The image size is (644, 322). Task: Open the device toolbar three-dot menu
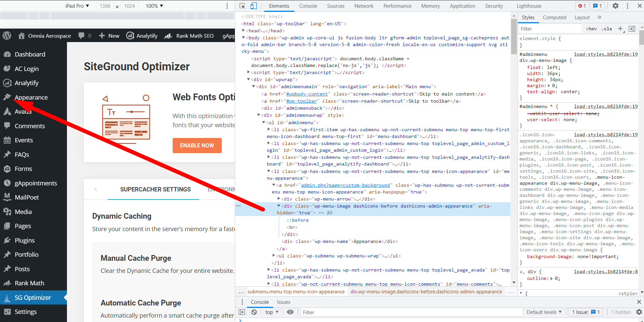pos(227,6)
